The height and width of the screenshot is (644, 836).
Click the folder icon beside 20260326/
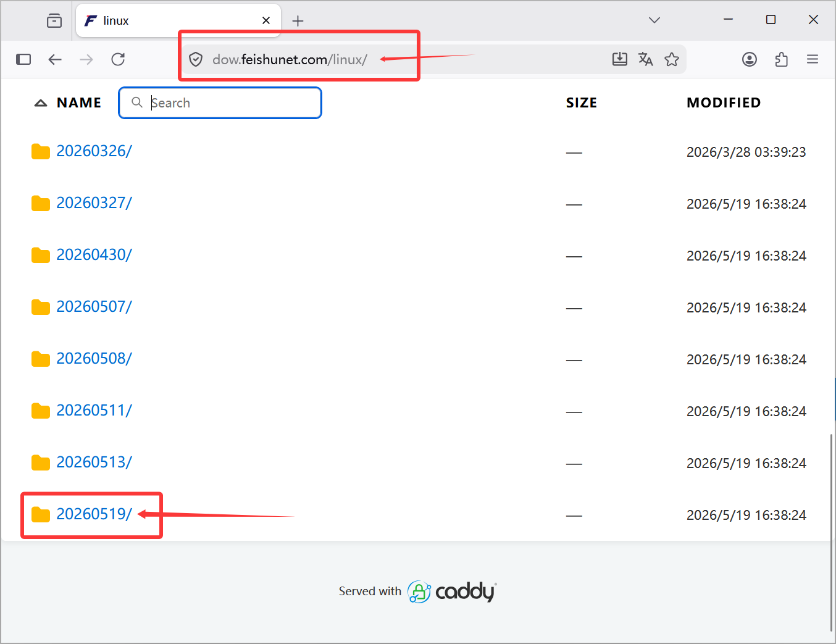coord(41,151)
